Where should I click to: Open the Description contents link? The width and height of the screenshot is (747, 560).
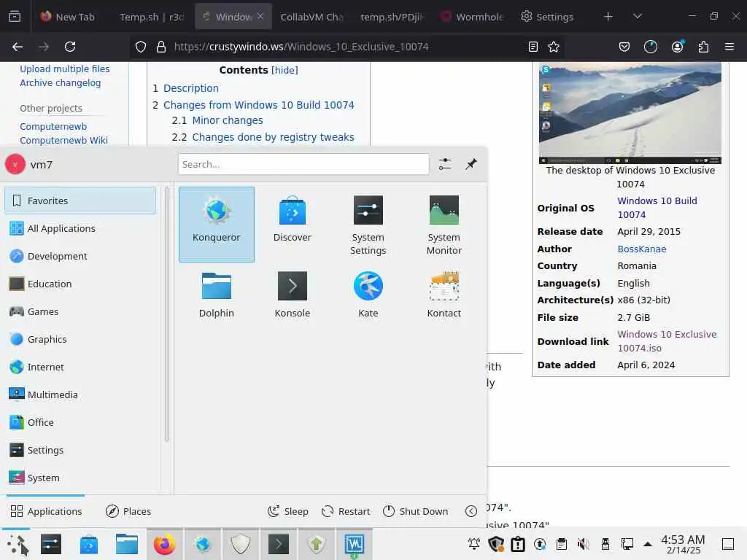pyautogui.click(x=190, y=88)
